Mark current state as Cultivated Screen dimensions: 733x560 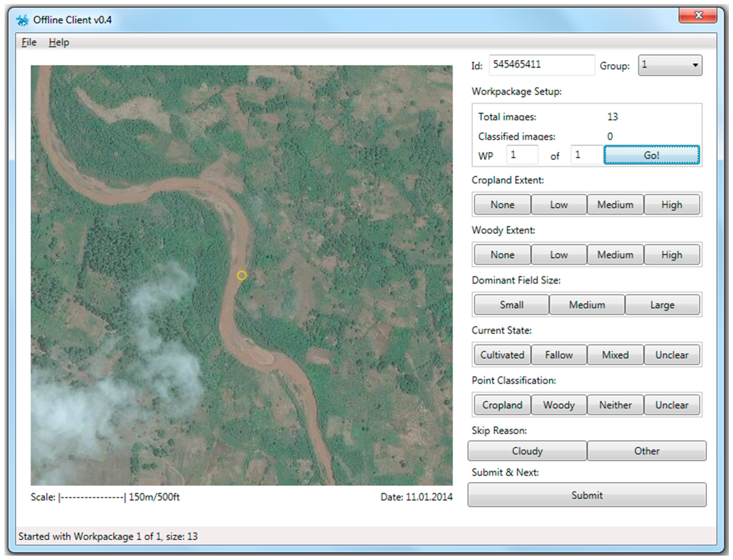tap(502, 355)
